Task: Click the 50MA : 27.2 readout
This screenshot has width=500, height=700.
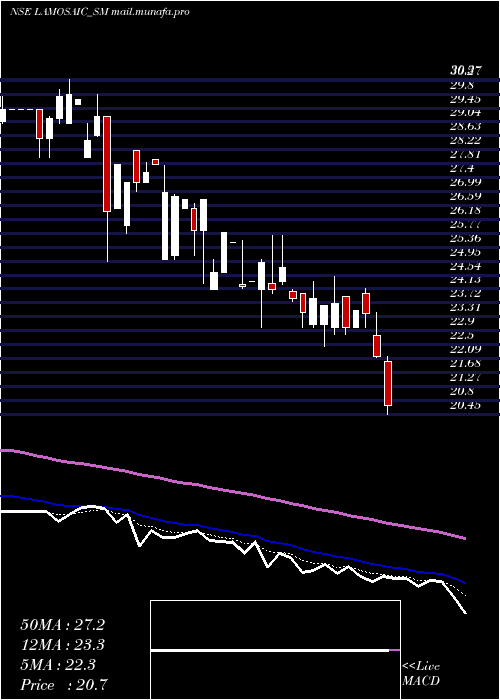Action: pyautogui.click(x=62, y=625)
